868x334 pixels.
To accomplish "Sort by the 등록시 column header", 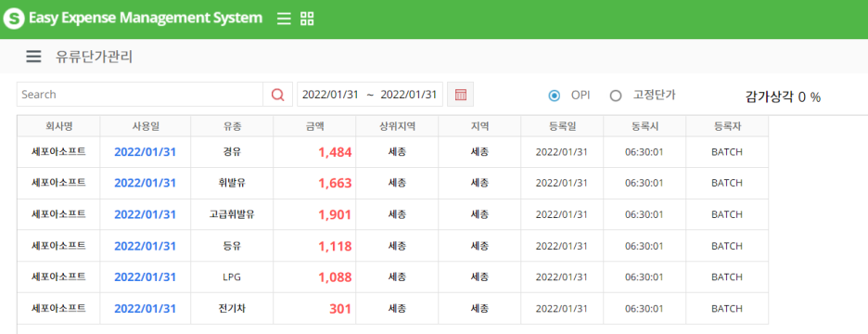I will pyautogui.click(x=645, y=126).
